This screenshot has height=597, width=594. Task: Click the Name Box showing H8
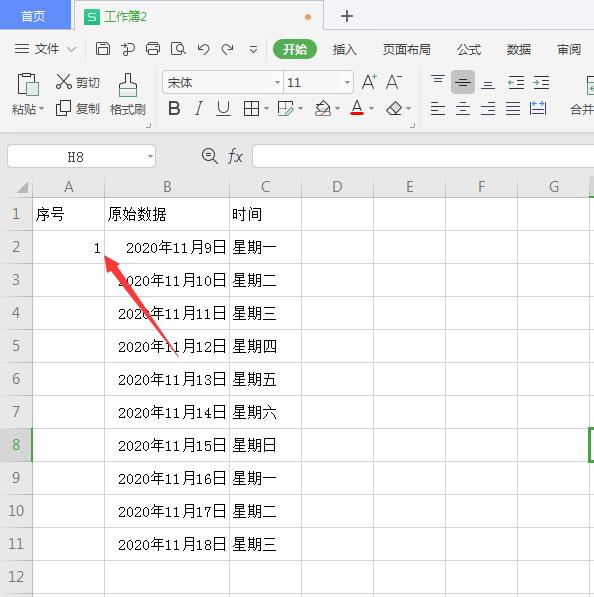pyautogui.click(x=81, y=156)
